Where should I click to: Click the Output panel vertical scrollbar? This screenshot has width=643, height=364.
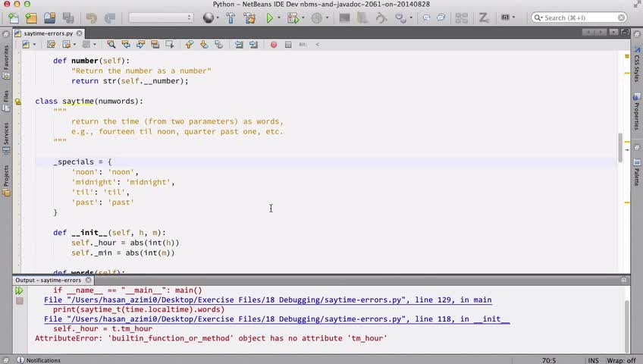click(626, 320)
